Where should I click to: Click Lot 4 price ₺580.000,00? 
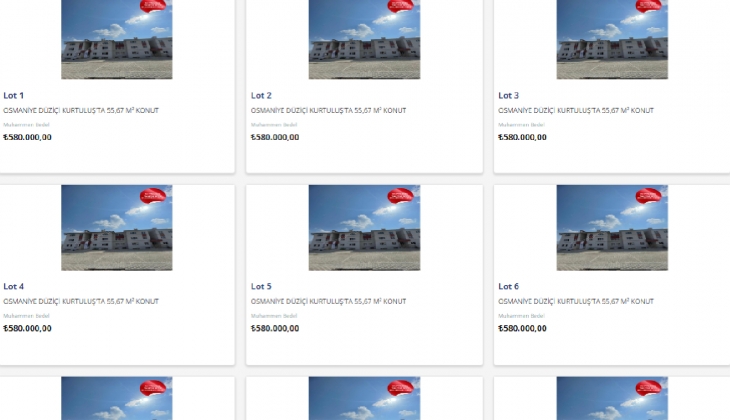tap(27, 328)
